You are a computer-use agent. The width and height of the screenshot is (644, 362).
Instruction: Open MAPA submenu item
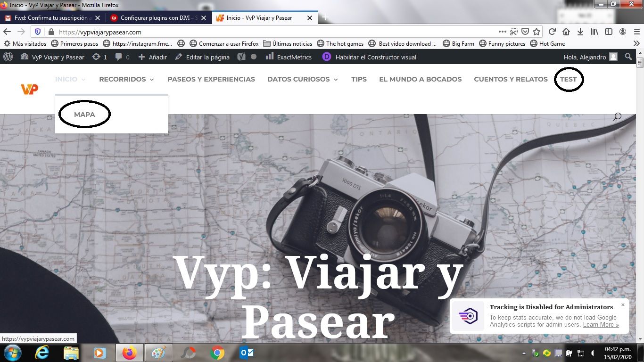(84, 115)
